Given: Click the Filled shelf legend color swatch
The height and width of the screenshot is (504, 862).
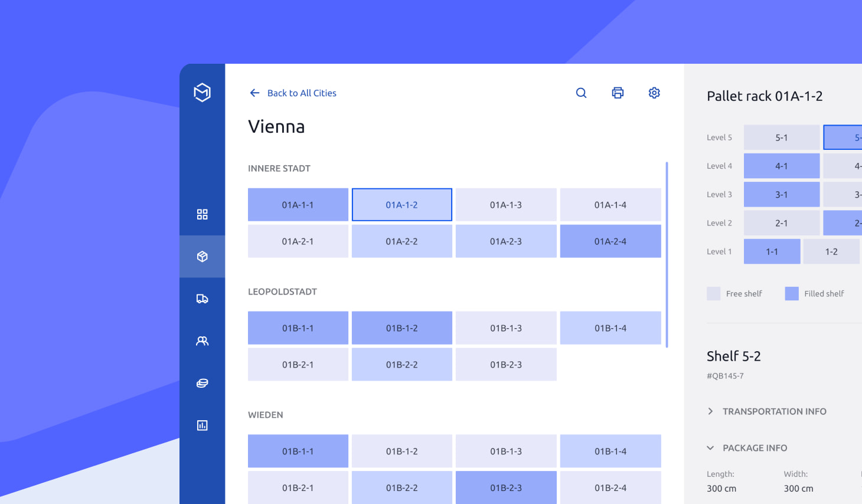Looking at the screenshot, I should tap(792, 294).
